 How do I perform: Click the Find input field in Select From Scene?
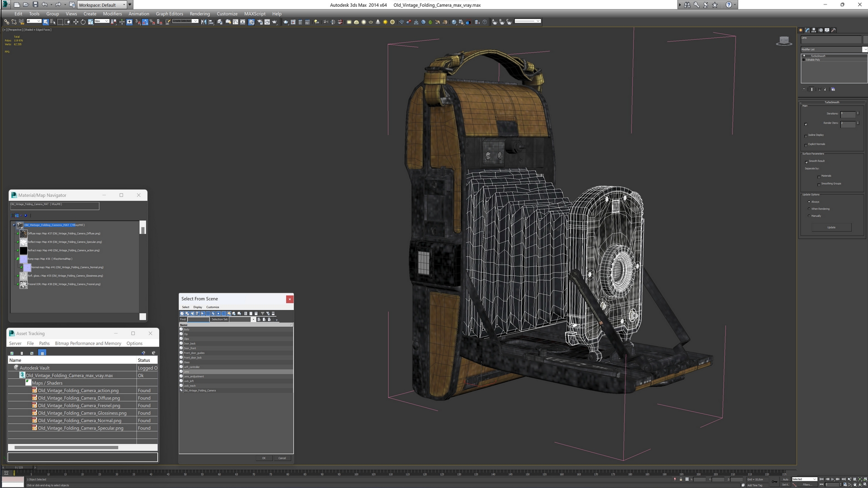[198, 319]
